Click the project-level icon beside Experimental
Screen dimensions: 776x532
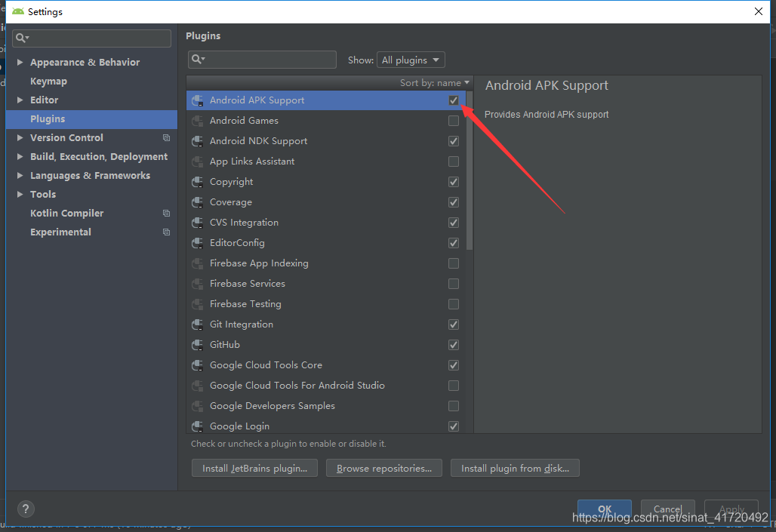[166, 232]
